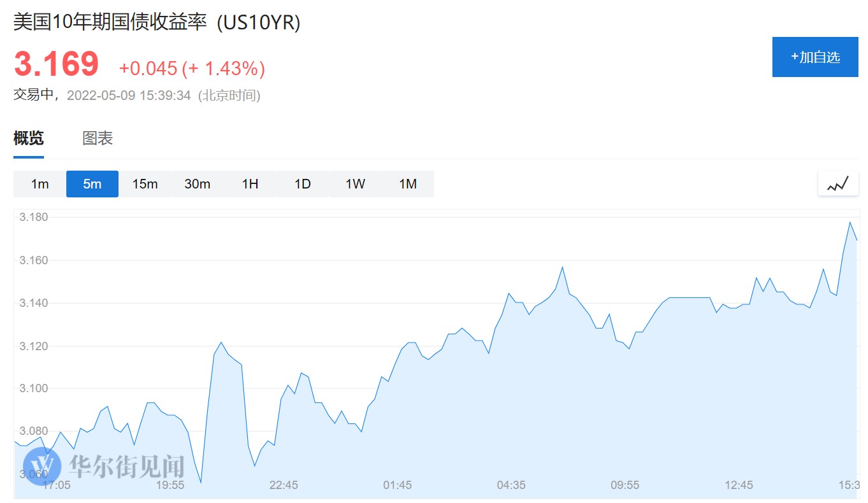This screenshot has width=868, height=503.
Task: Click the Wallstreetcn watermark logo
Action: 42,466
